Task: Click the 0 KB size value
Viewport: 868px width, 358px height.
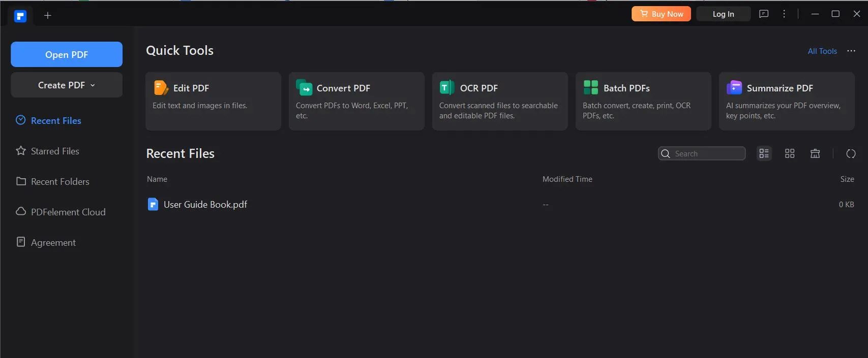Action: click(x=846, y=204)
